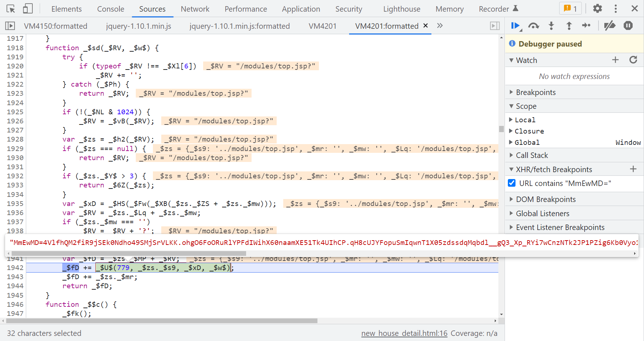Add a watch expression
Image resolution: width=644 pixels, height=341 pixels.
[x=615, y=60]
